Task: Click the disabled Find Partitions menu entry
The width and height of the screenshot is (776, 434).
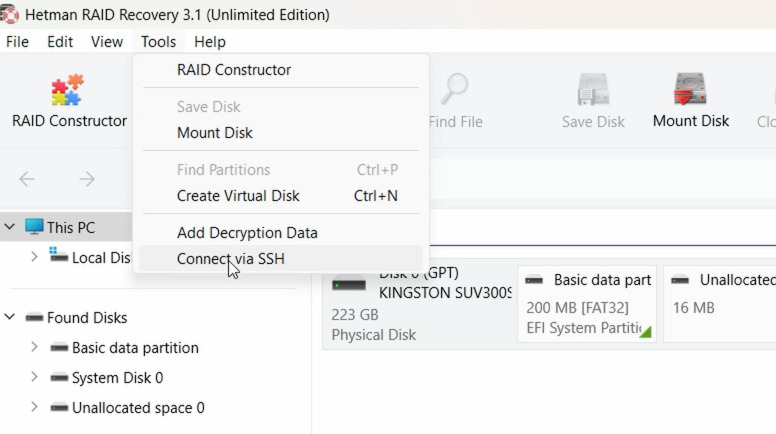Action: 280,170
